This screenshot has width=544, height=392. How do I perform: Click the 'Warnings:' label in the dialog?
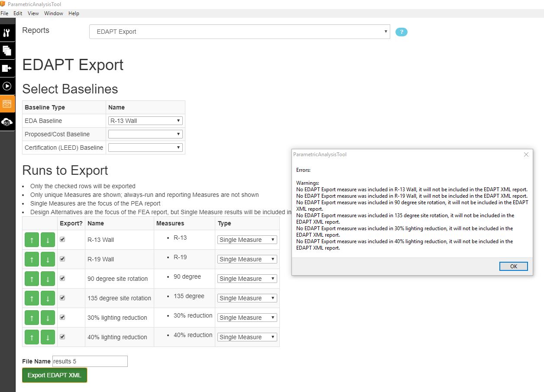tap(308, 183)
